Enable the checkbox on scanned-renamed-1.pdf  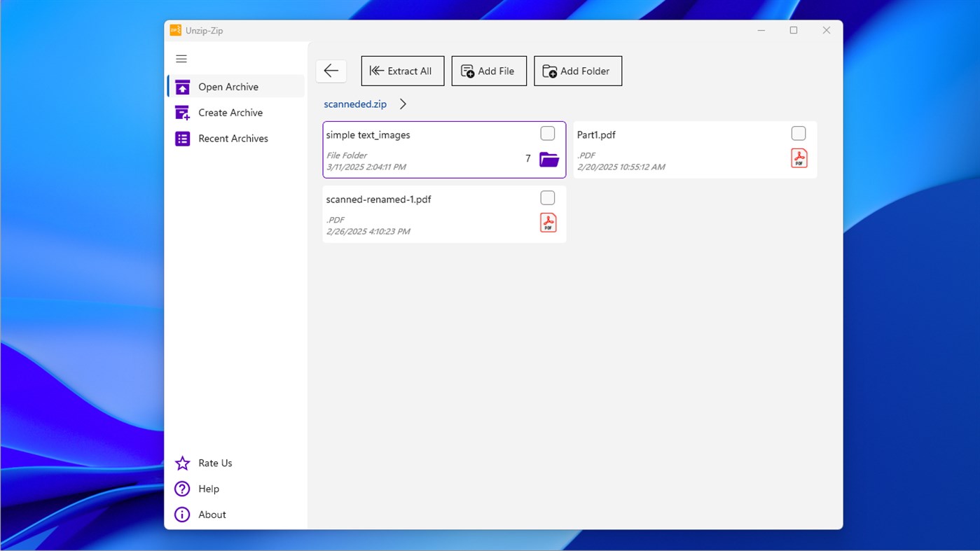tap(547, 197)
